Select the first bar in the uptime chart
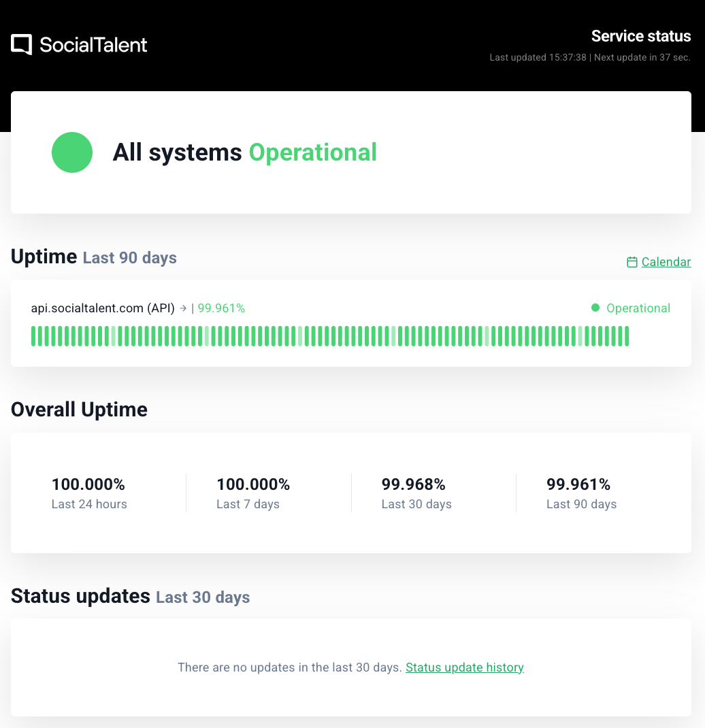The height and width of the screenshot is (728, 705). pos(33,336)
